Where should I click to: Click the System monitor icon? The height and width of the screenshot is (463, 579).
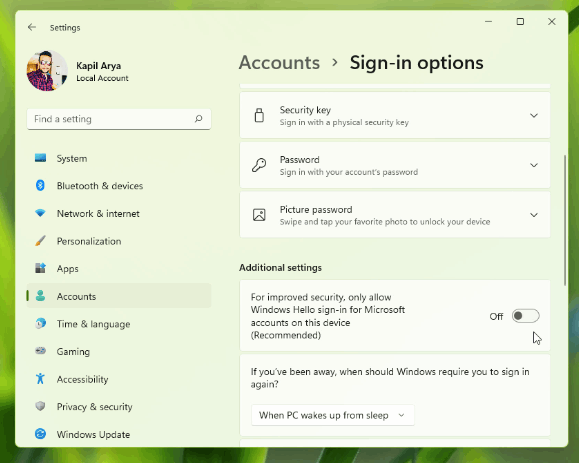pos(40,158)
